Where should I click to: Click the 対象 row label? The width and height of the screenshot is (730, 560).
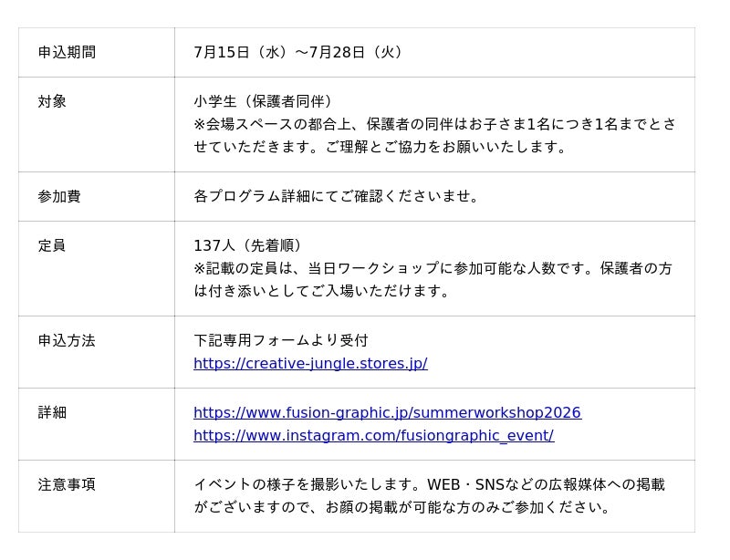pyautogui.click(x=52, y=101)
